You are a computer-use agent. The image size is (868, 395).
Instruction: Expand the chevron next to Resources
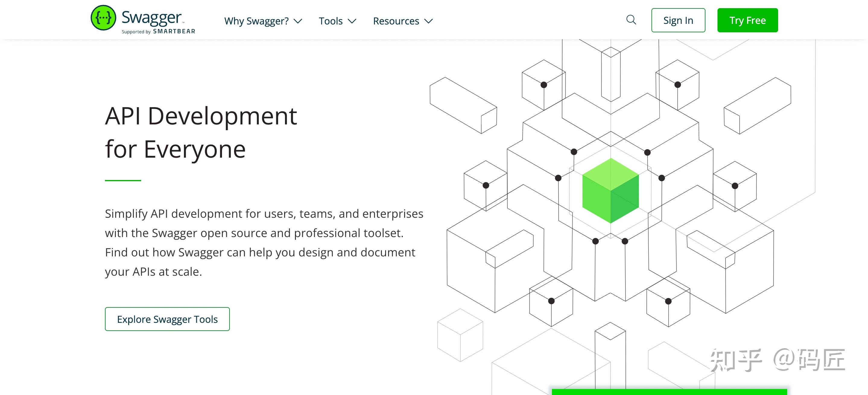click(428, 21)
